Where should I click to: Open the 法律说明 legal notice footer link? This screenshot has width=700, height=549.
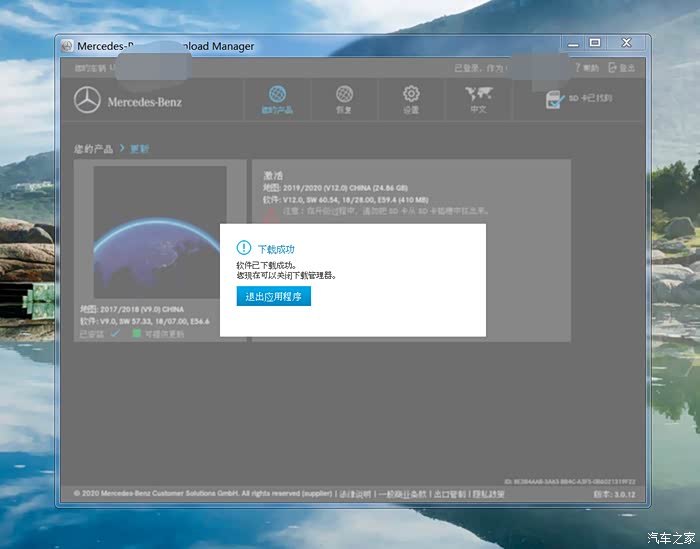pyautogui.click(x=355, y=494)
